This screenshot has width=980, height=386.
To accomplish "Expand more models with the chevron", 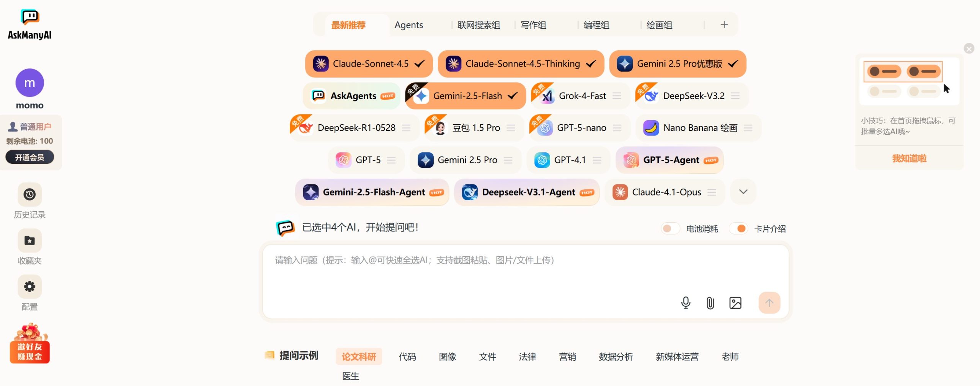I will coord(743,192).
